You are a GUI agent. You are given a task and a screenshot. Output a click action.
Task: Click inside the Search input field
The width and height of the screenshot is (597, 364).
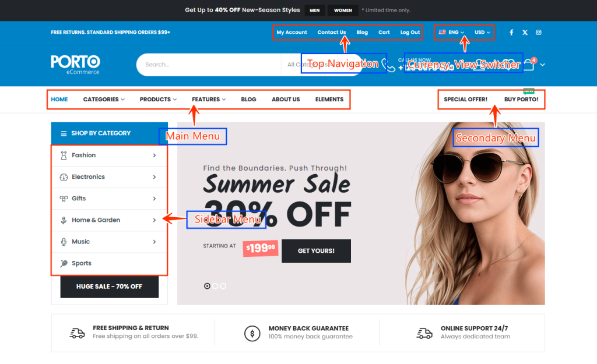click(x=209, y=65)
